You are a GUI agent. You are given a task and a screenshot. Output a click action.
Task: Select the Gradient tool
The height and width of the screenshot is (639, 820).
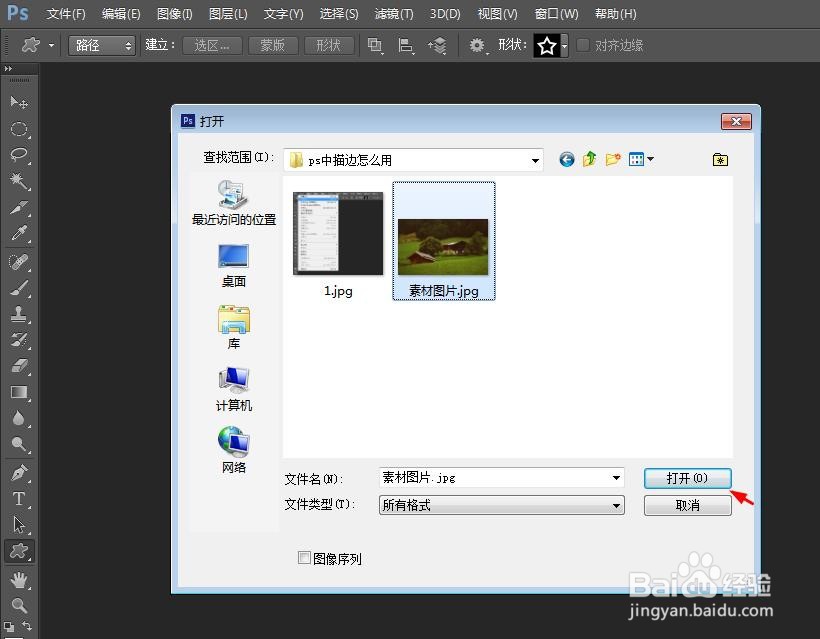point(19,392)
